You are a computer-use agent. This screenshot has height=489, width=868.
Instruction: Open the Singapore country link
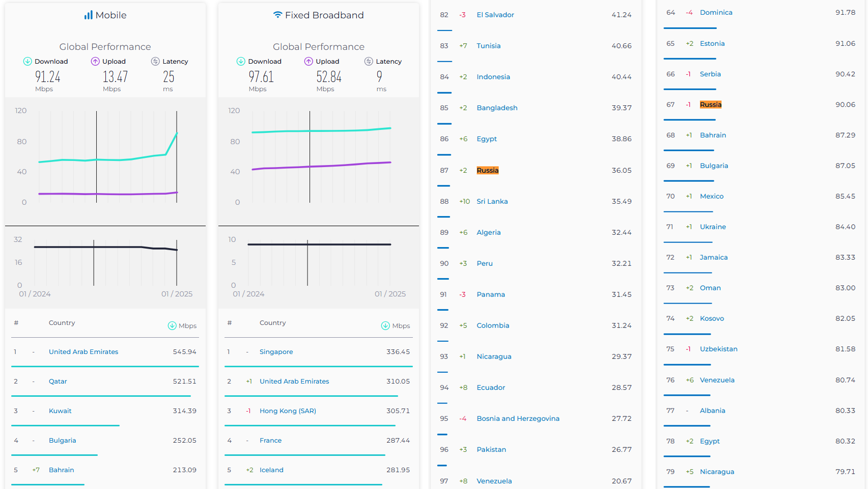[276, 352]
